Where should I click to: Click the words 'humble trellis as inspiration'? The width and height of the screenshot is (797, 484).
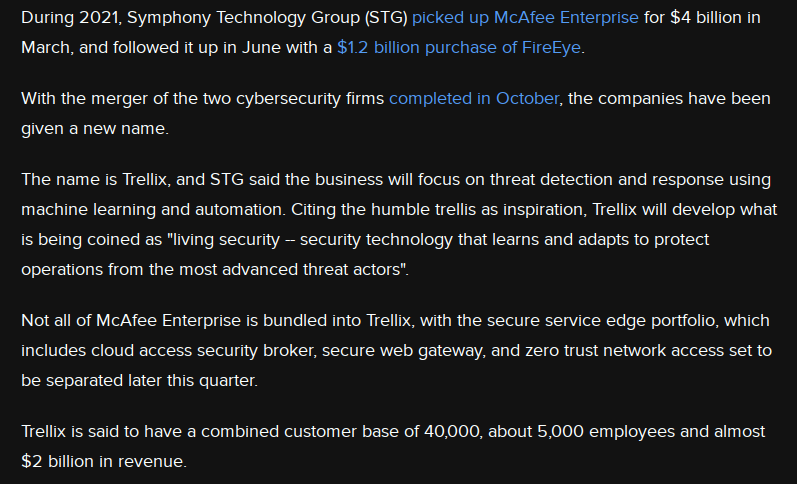pyautogui.click(x=478, y=209)
